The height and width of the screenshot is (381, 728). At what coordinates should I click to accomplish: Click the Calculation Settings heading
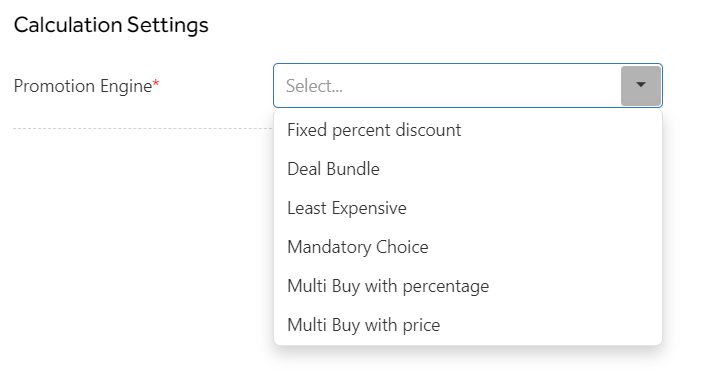click(111, 25)
